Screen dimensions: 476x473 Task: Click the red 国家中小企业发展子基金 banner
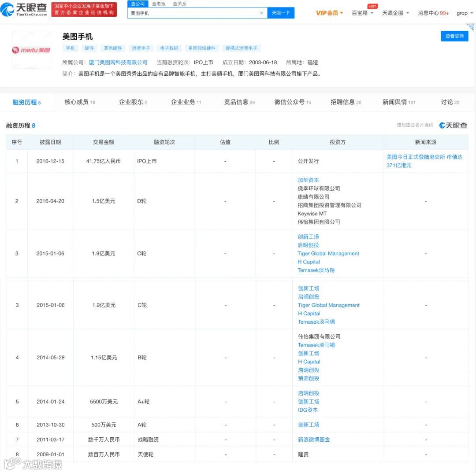84,9
